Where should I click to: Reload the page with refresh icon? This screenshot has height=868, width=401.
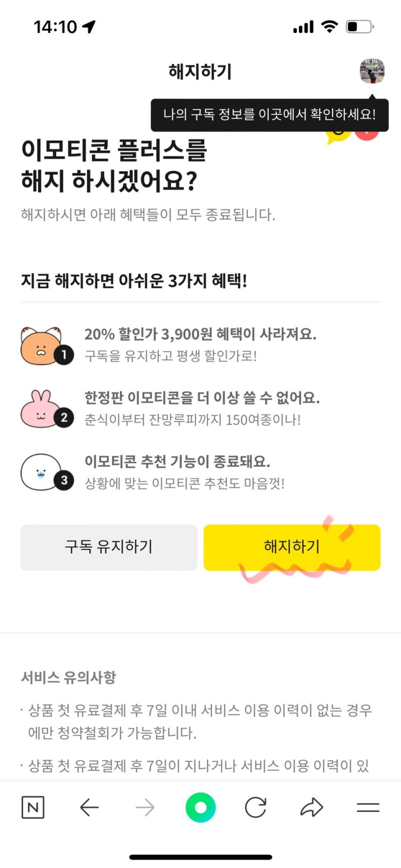point(256,808)
